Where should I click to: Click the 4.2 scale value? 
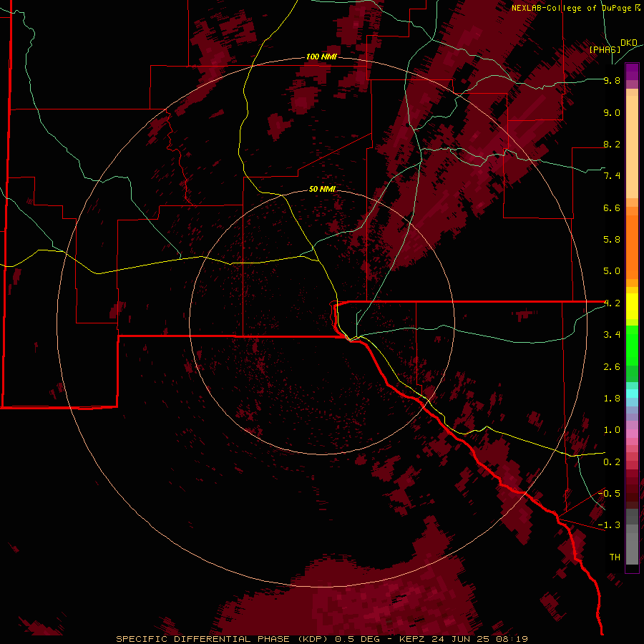pyautogui.click(x=612, y=303)
